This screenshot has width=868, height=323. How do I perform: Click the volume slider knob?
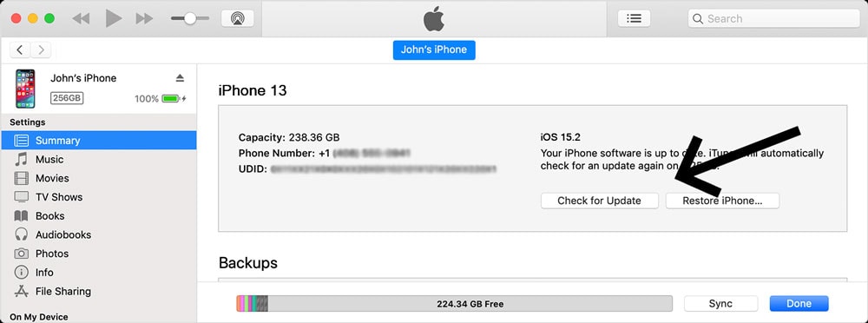click(190, 18)
